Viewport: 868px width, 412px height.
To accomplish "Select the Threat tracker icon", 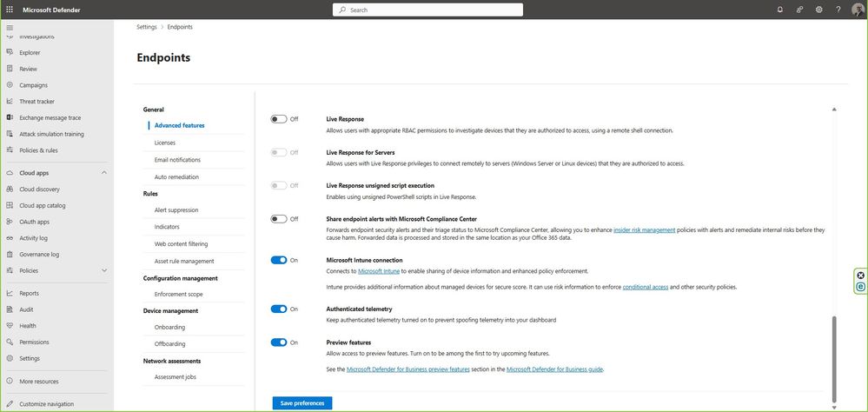I will [x=10, y=102].
